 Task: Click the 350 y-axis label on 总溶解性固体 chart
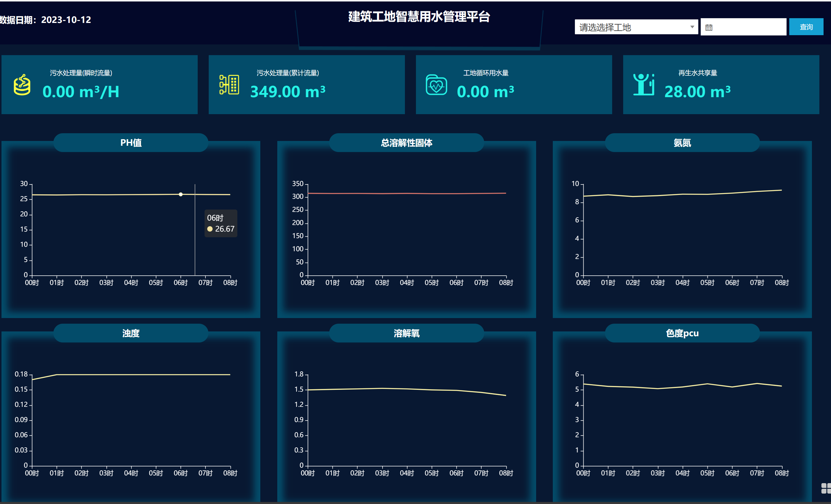pyautogui.click(x=298, y=184)
